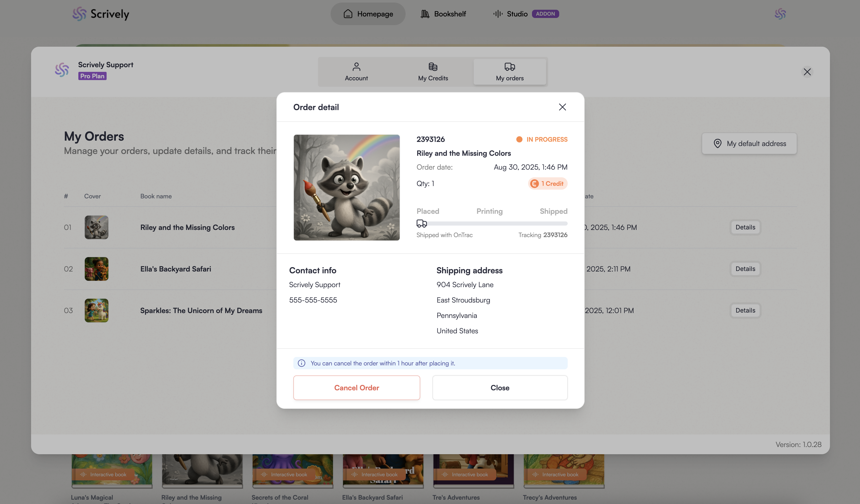Click the map pin icon beside My default address
Image resolution: width=860 pixels, height=504 pixels.
click(x=717, y=143)
